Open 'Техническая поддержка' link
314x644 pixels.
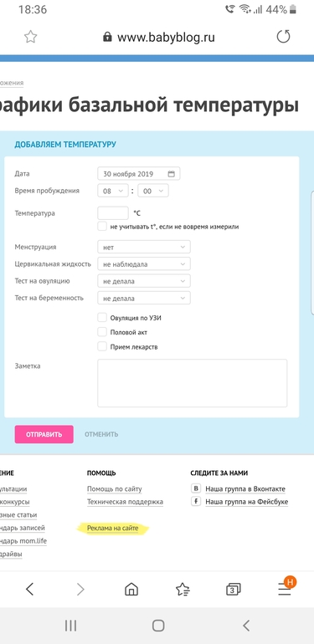point(125,502)
